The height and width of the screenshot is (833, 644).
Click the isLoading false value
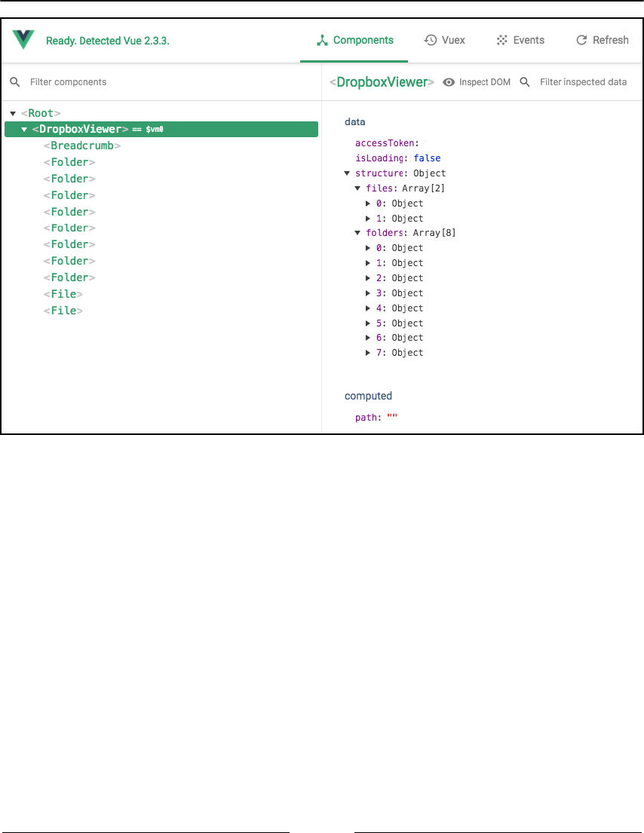428,158
